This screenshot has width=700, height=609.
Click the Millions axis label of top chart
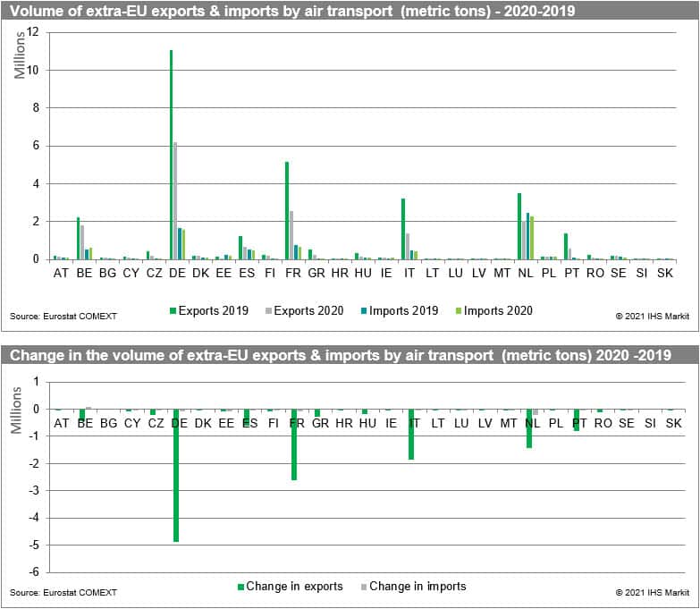pos(21,58)
